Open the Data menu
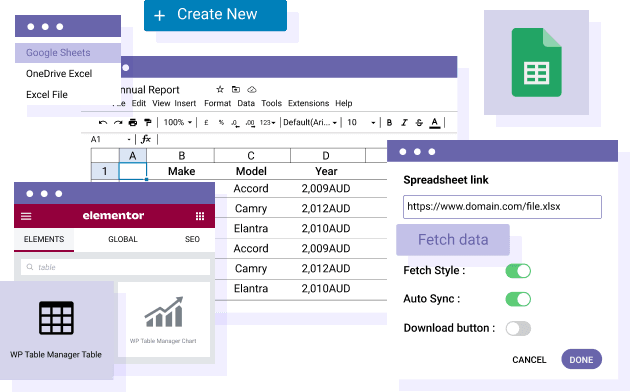630x392 pixels. [x=246, y=103]
